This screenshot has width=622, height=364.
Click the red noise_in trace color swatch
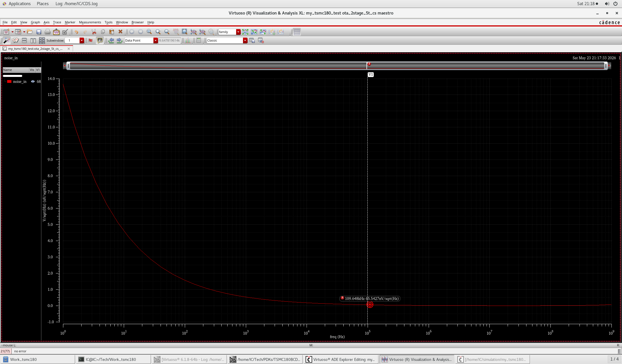point(9,81)
